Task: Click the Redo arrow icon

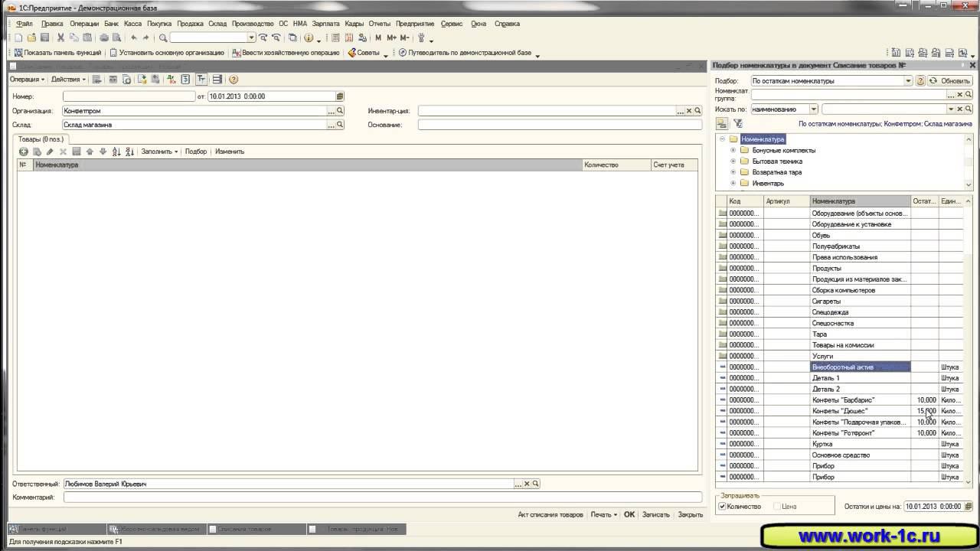Action: (145, 37)
